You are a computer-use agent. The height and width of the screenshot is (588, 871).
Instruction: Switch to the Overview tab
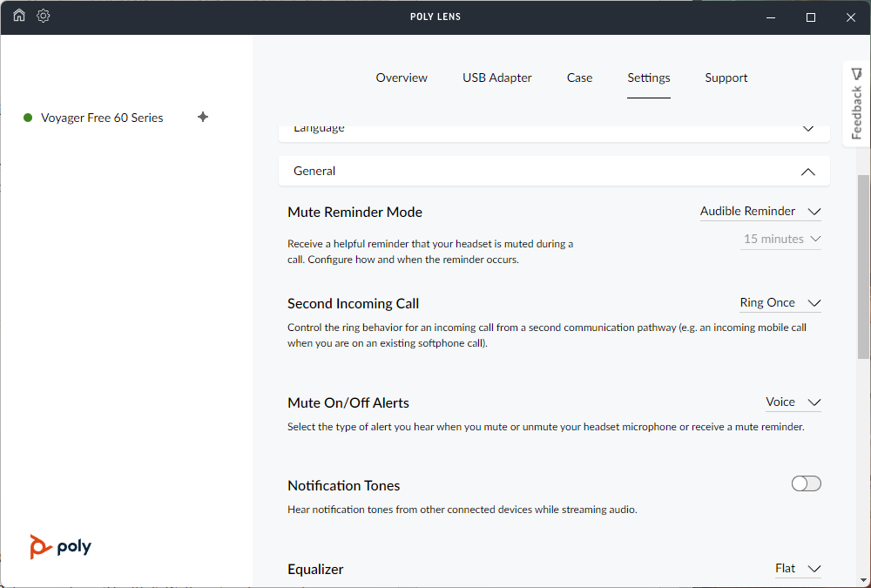click(x=402, y=78)
